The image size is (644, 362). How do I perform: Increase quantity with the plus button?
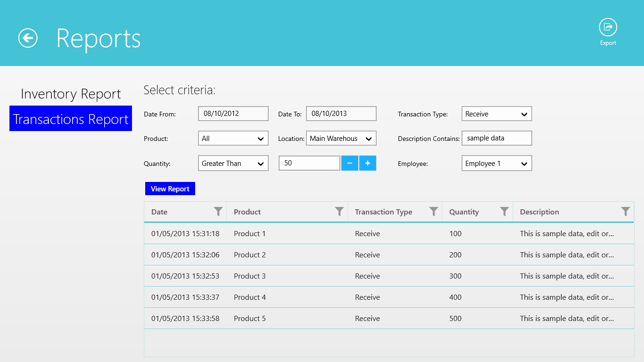point(367,163)
